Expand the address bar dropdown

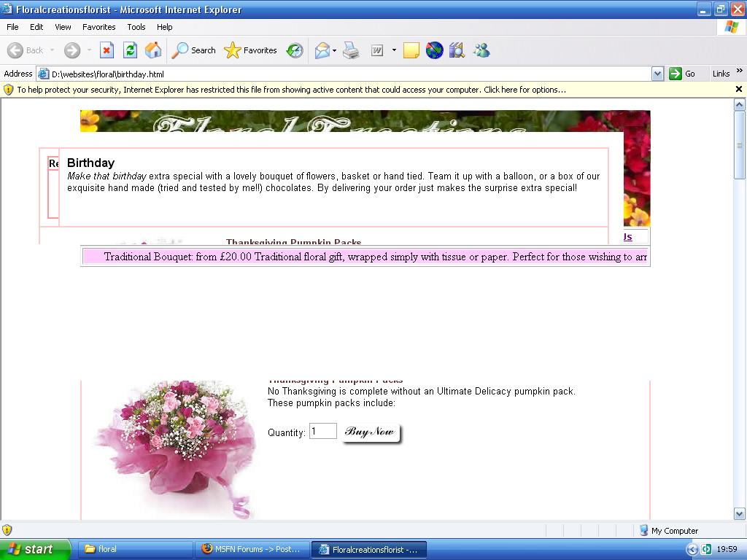(657, 74)
